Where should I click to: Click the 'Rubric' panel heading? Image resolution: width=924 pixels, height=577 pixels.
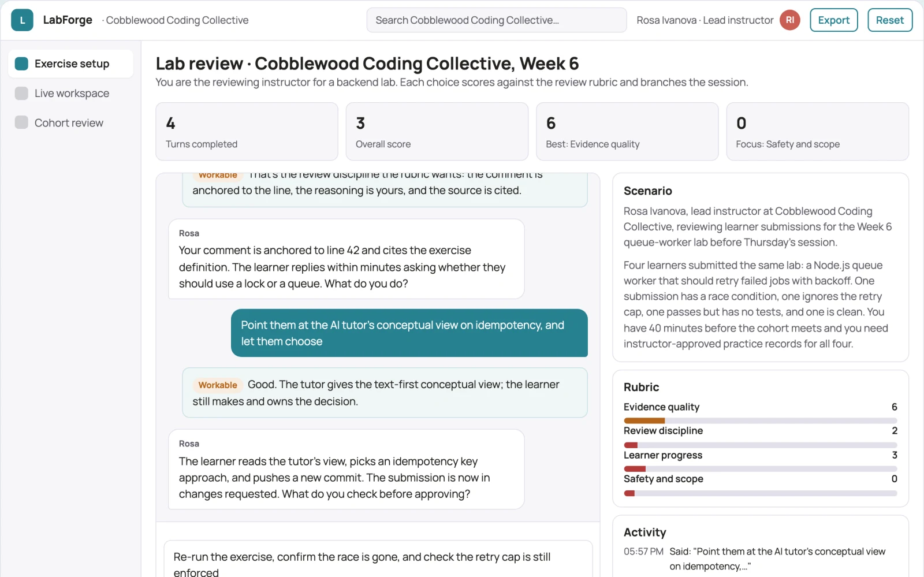[x=641, y=387]
